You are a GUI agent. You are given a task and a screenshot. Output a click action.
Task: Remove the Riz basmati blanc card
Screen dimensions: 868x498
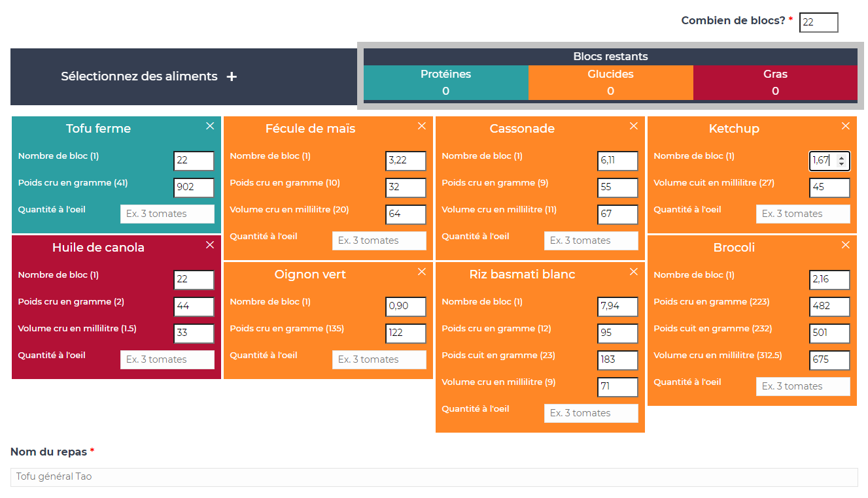634,272
